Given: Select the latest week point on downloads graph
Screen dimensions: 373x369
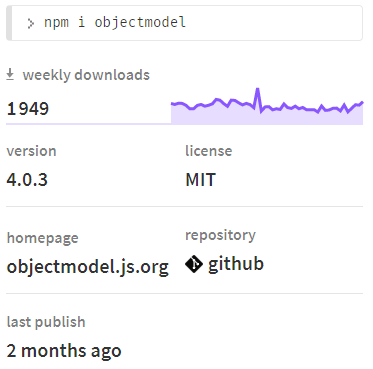Looking at the screenshot, I should click(362, 103).
